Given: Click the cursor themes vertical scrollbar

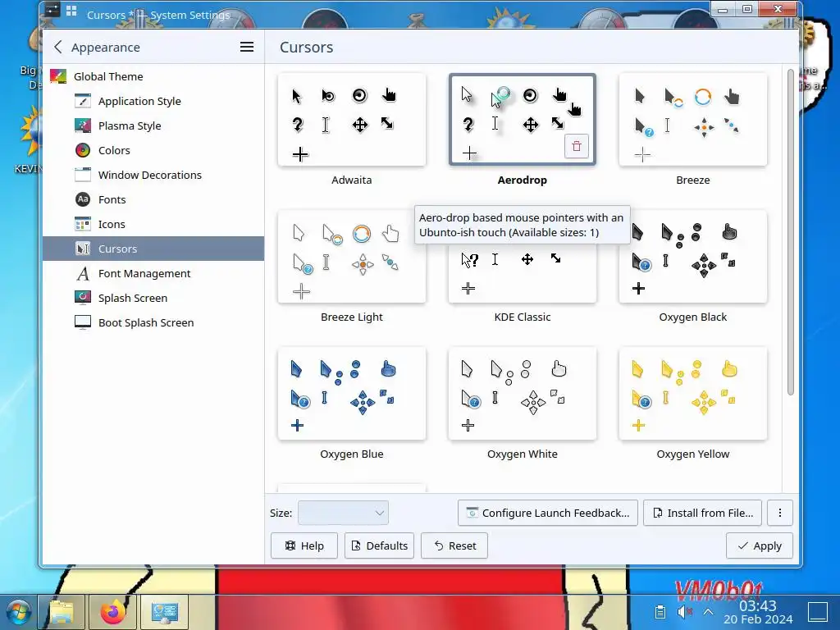Looking at the screenshot, I should (x=790, y=232).
